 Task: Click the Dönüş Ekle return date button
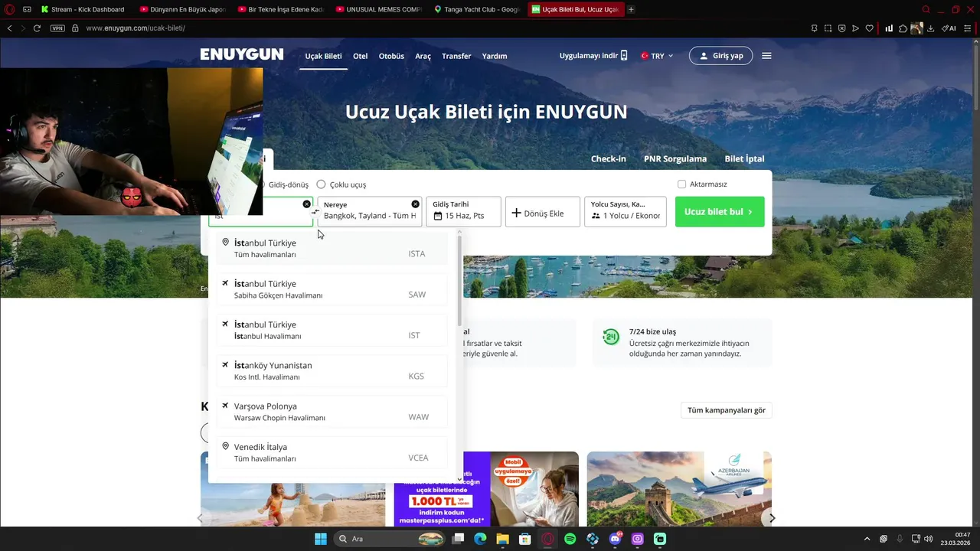point(543,212)
